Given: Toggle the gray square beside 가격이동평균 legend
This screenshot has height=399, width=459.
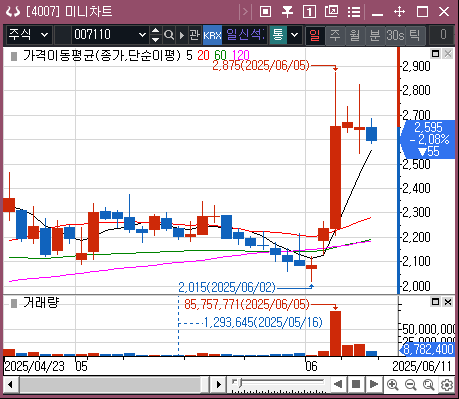Looking at the screenshot, I should [14, 56].
